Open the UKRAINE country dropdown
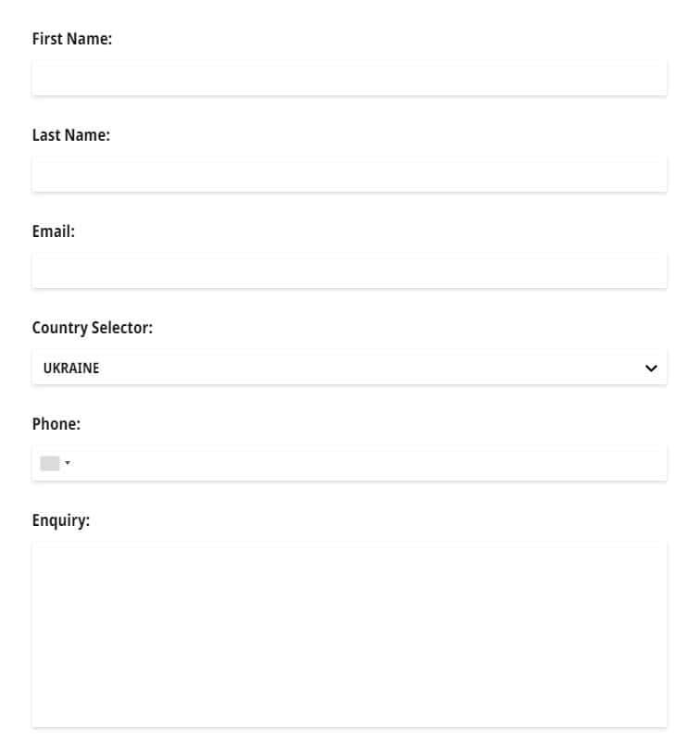Screen dimensions: 700x738 pyautogui.click(x=349, y=368)
